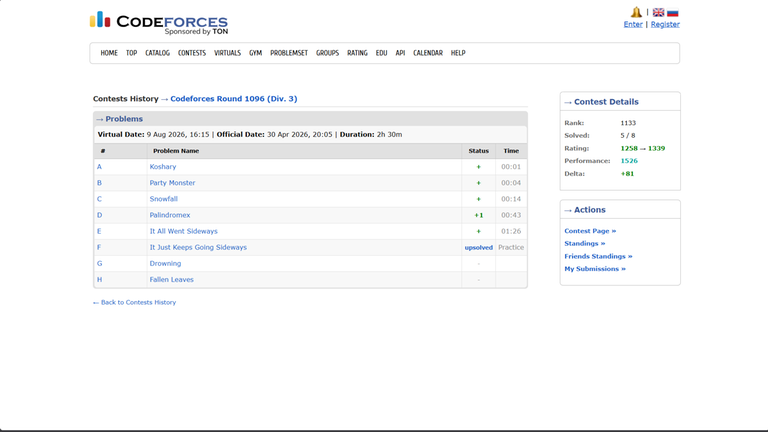The width and height of the screenshot is (768, 432).
Task: Open the PROBLEMSET menu item
Action: point(289,53)
